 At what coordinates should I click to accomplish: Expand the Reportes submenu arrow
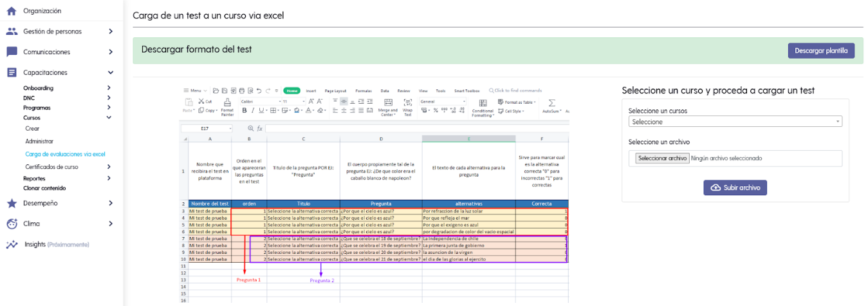109,178
